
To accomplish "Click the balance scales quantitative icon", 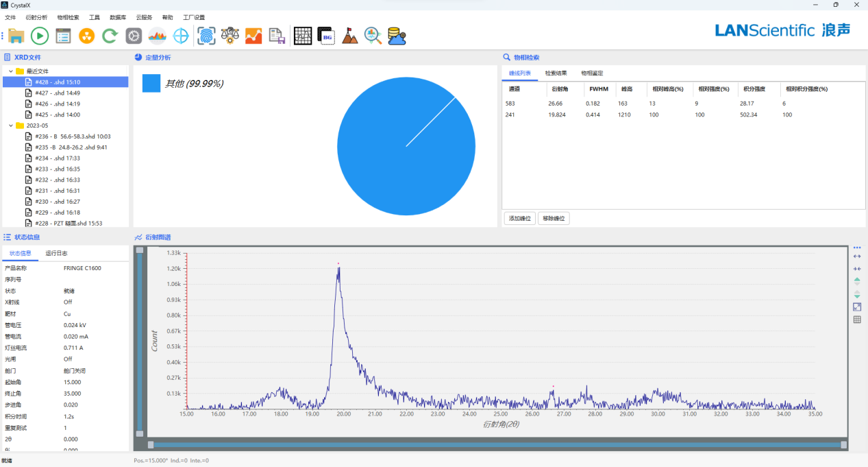I will (x=230, y=36).
